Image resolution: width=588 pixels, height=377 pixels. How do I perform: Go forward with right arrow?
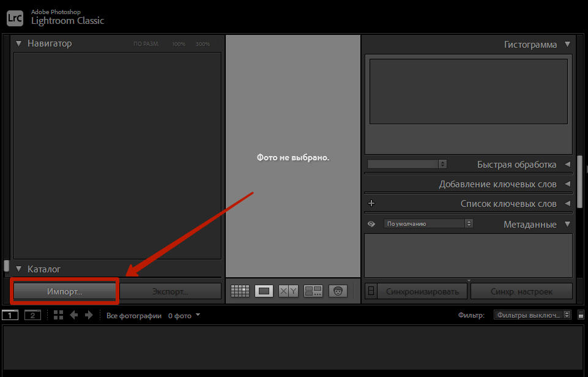click(x=89, y=315)
